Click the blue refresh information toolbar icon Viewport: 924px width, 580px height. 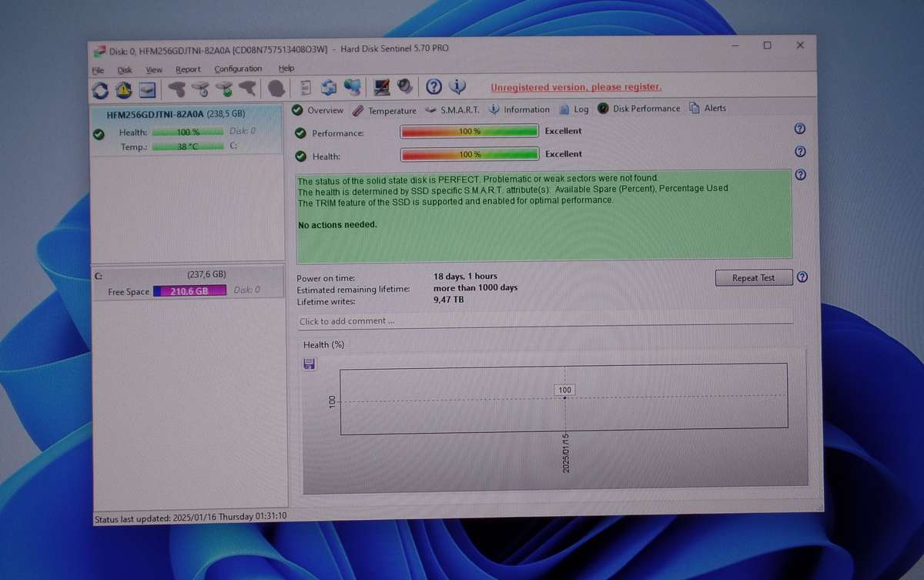[x=329, y=87]
